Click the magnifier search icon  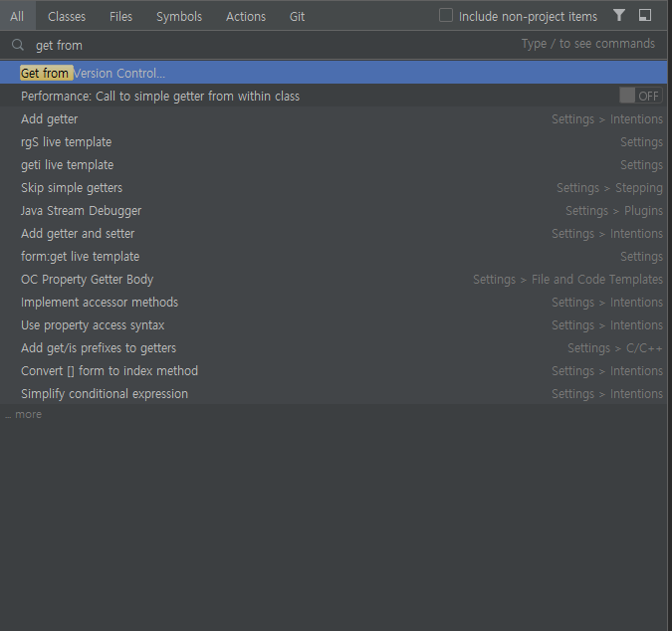click(x=18, y=45)
